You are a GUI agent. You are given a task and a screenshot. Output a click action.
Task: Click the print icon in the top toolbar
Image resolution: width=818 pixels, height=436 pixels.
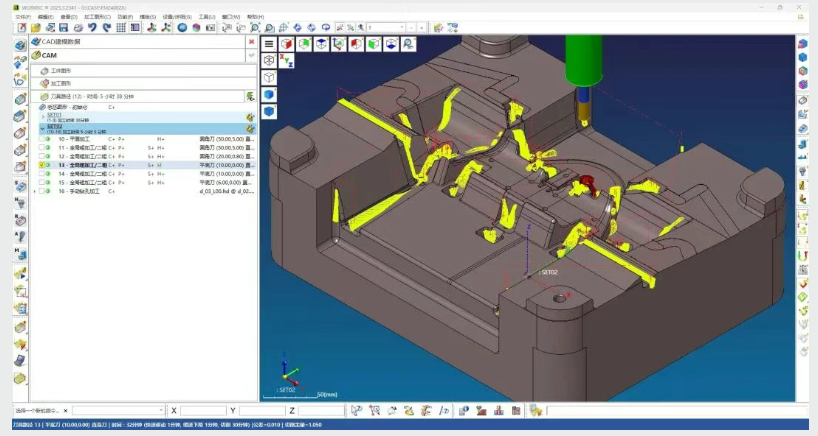pos(77,27)
